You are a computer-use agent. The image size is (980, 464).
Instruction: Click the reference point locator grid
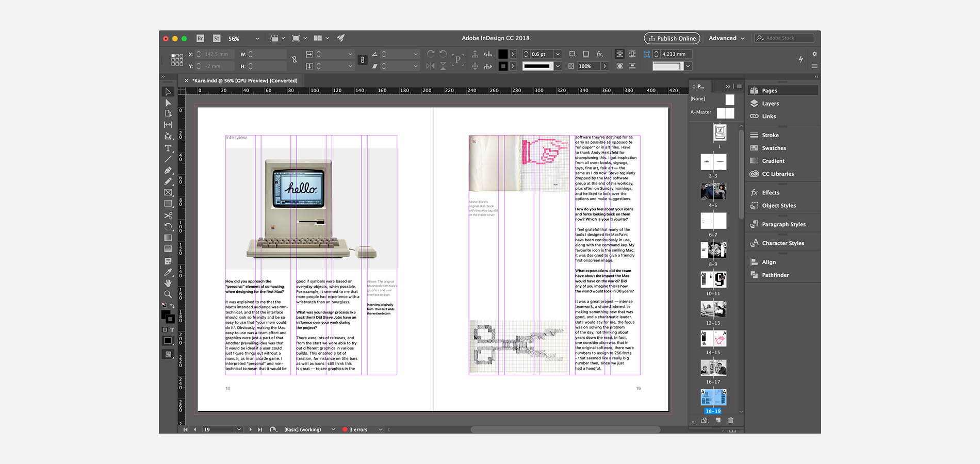(x=177, y=60)
